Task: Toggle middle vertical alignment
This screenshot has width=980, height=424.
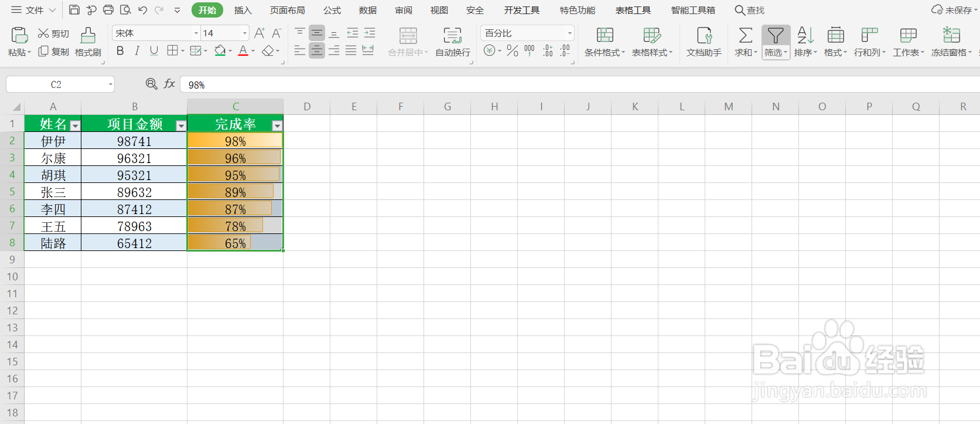Action: pyautogui.click(x=317, y=33)
